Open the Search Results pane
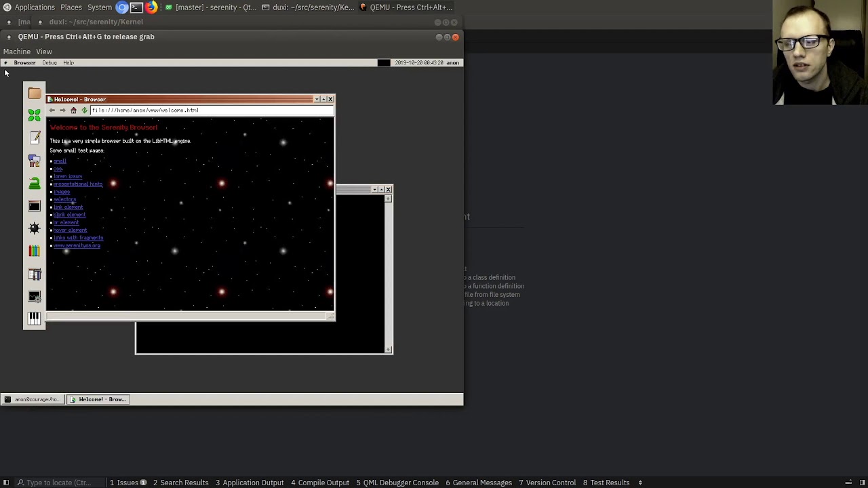 click(180, 483)
